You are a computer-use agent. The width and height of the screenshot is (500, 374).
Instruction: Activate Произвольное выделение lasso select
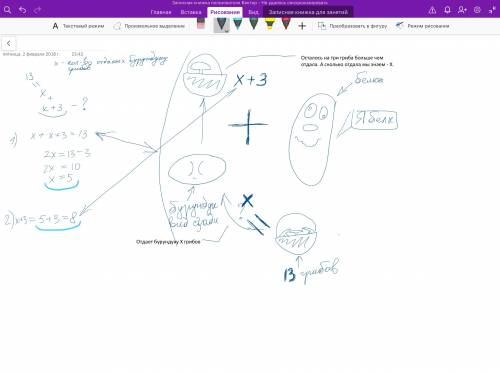click(x=149, y=26)
